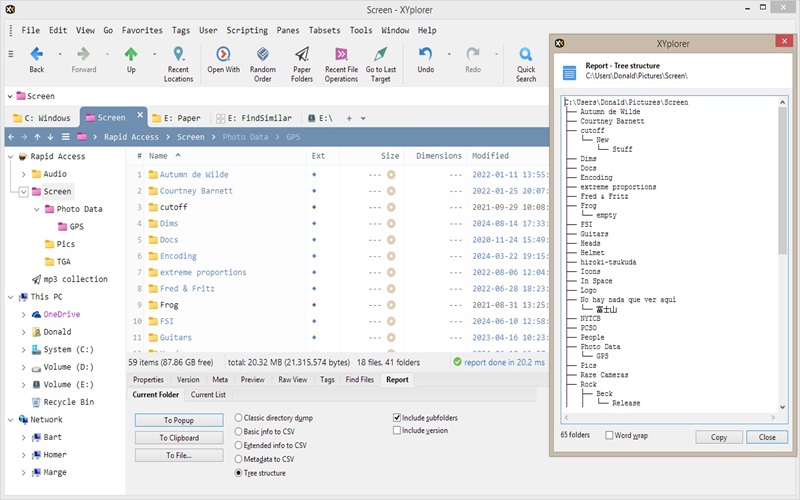Toggle Word wrap in report popup
Screen dimensions: 800x500
pos(609,435)
